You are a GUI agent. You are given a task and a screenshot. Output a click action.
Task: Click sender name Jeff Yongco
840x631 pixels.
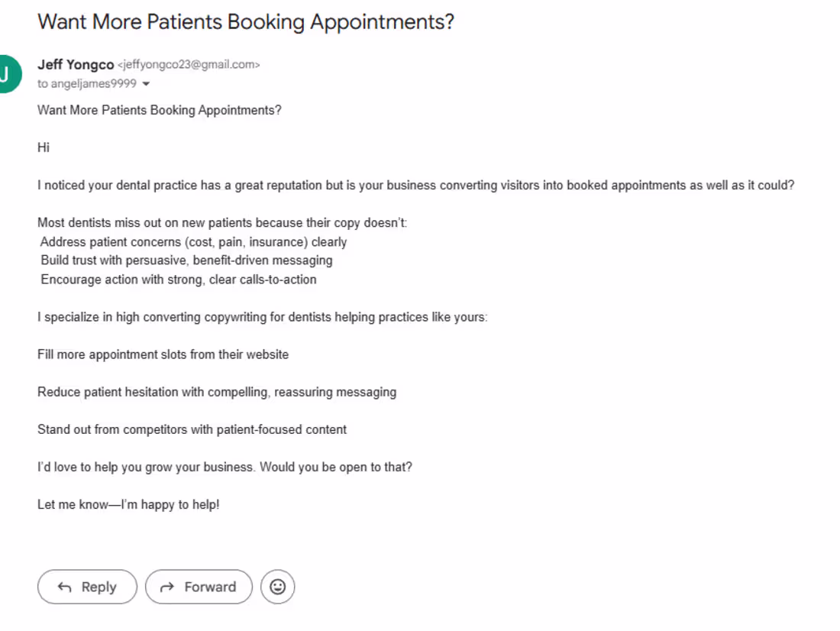point(76,65)
